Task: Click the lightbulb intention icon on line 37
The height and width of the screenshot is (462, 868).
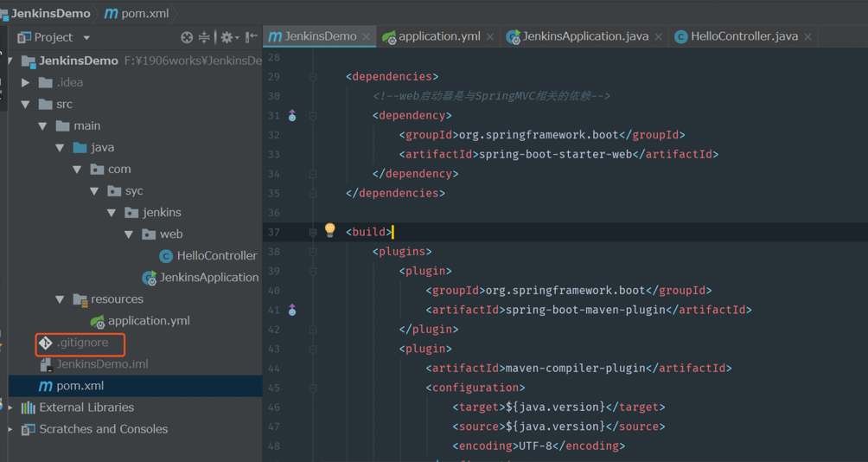Action: (x=330, y=229)
